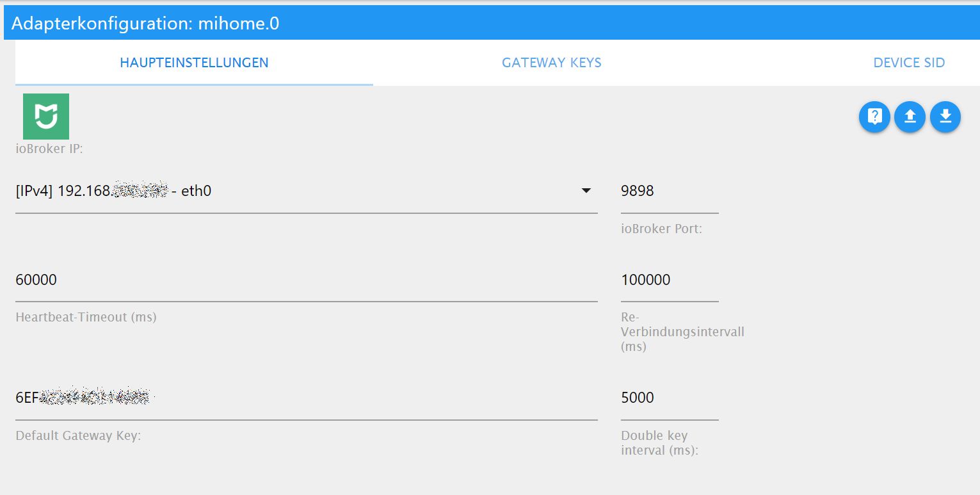
Task: Click the ioBroker Port label
Action: pos(661,229)
